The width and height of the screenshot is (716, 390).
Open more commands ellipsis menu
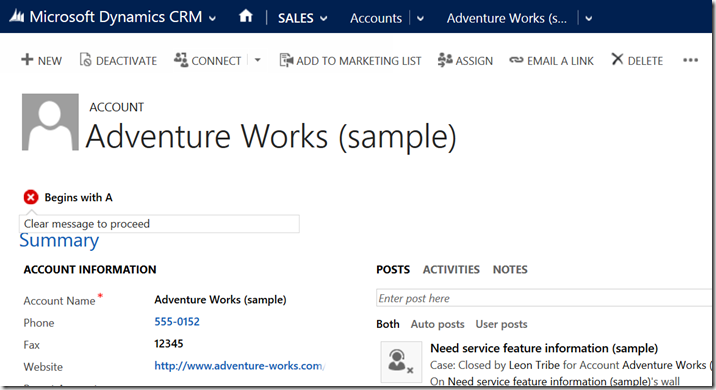click(690, 60)
